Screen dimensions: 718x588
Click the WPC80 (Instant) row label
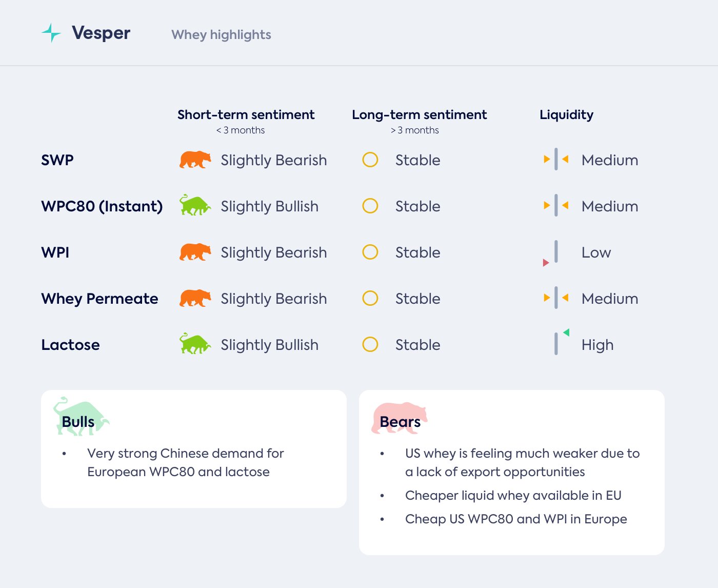tap(102, 206)
